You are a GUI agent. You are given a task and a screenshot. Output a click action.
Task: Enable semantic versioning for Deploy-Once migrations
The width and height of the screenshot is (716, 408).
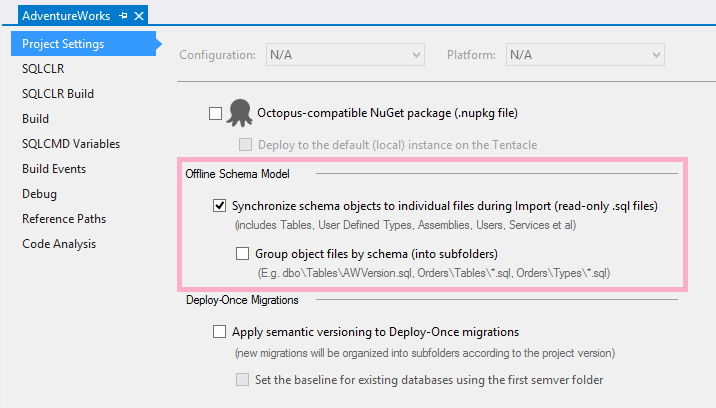(220, 331)
